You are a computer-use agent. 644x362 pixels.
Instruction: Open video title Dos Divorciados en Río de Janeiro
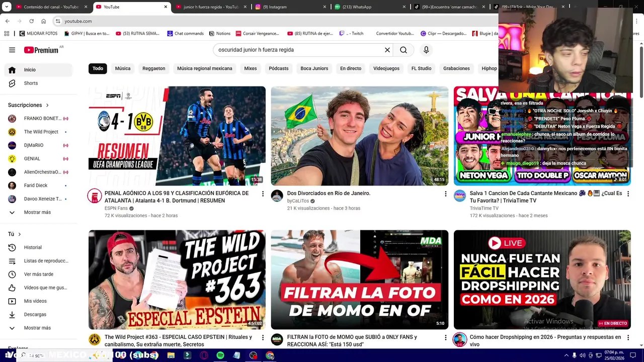[329, 193]
